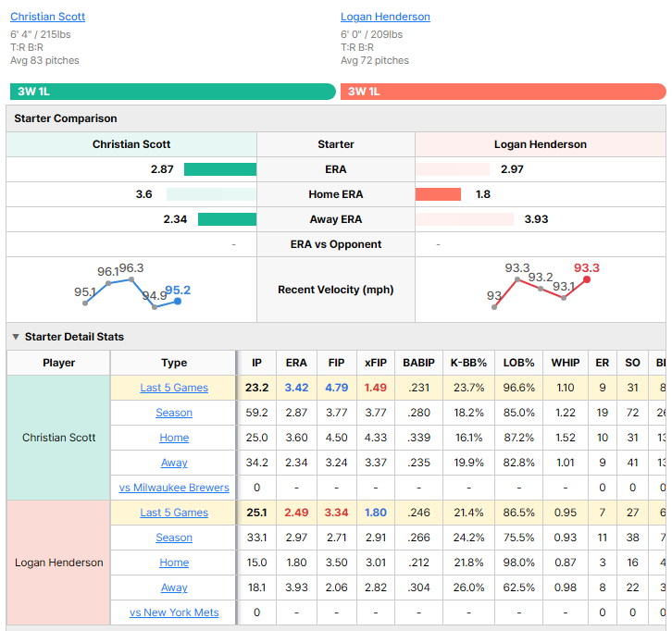Click Henderson's Last 5 Games ERA 2.49
This screenshot has width=672, height=631.
click(296, 513)
